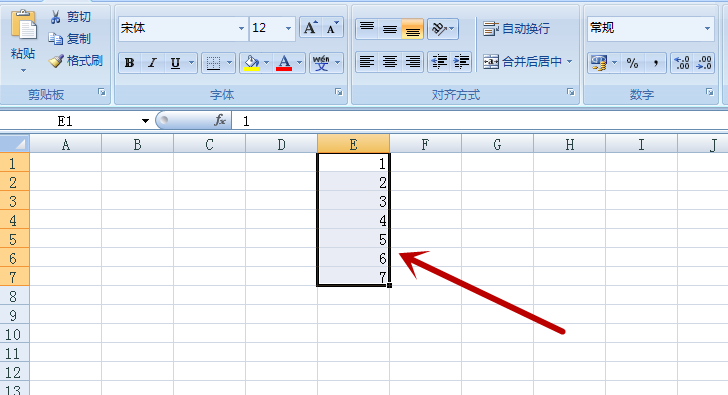The image size is (728, 395).
Task: Apply the red font color A
Action: point(284,63)
